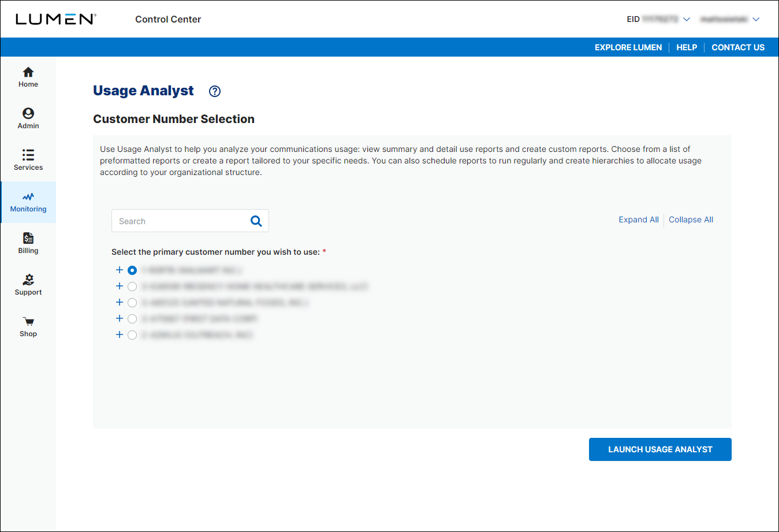The width and height of the screenshot is (779, 532).
Task: Expand the first customer row plus
Action: (x=120, y=270)
